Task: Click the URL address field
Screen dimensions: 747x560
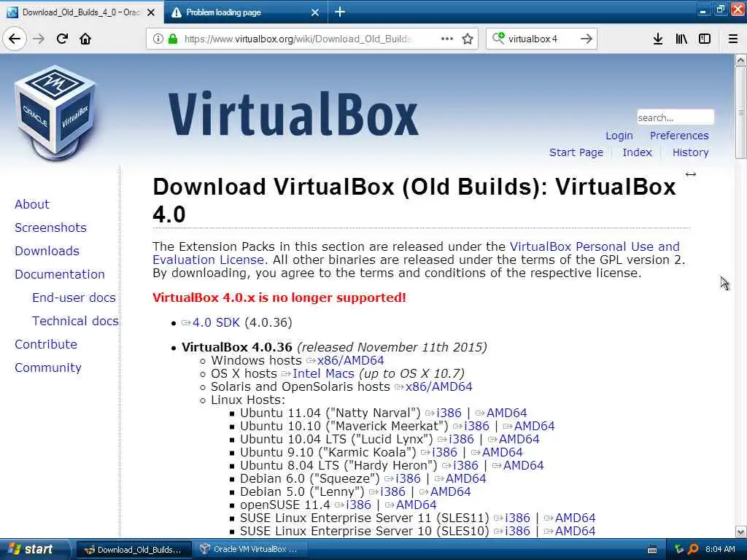Action: 298,39
